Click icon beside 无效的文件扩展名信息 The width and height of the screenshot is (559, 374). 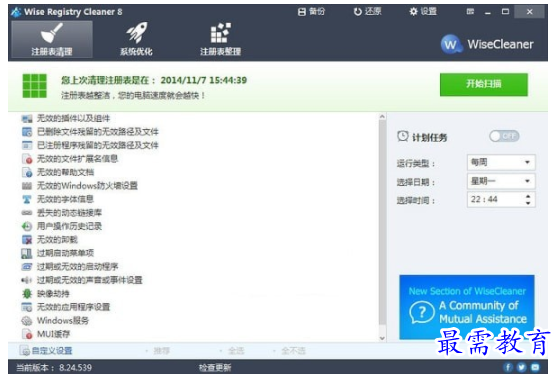[27, 159]
